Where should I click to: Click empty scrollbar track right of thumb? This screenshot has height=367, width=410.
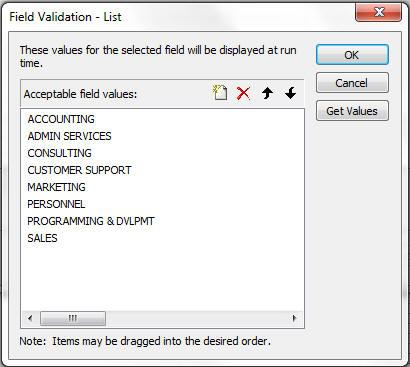[197, 318]
